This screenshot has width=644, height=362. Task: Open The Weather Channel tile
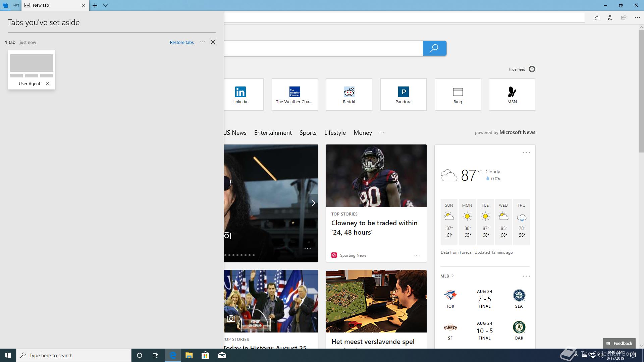tap(294, 95)
